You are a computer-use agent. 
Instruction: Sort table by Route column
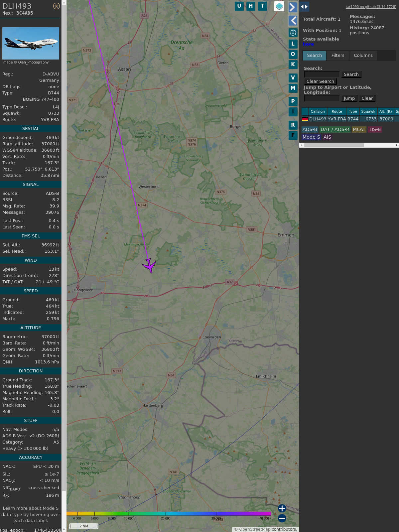(x=337, y=112)
